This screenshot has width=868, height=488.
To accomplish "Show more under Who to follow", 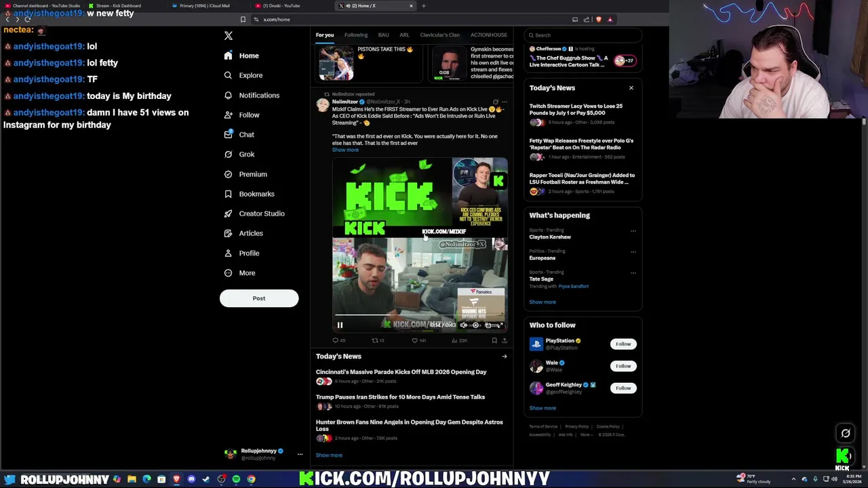I will coord(542,408).
